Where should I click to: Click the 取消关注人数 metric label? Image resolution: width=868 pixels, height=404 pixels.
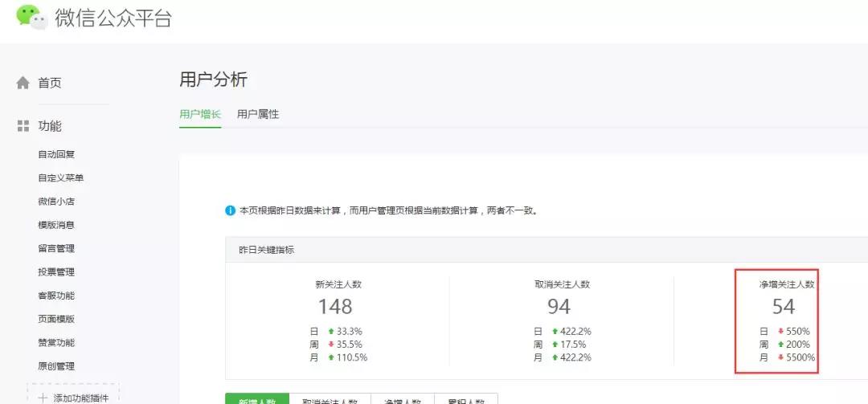point(562,284)
